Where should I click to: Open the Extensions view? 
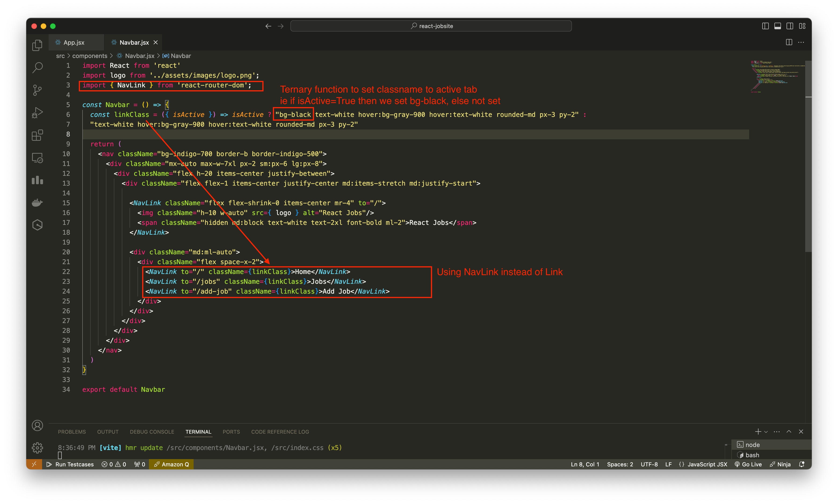[37, 135]
